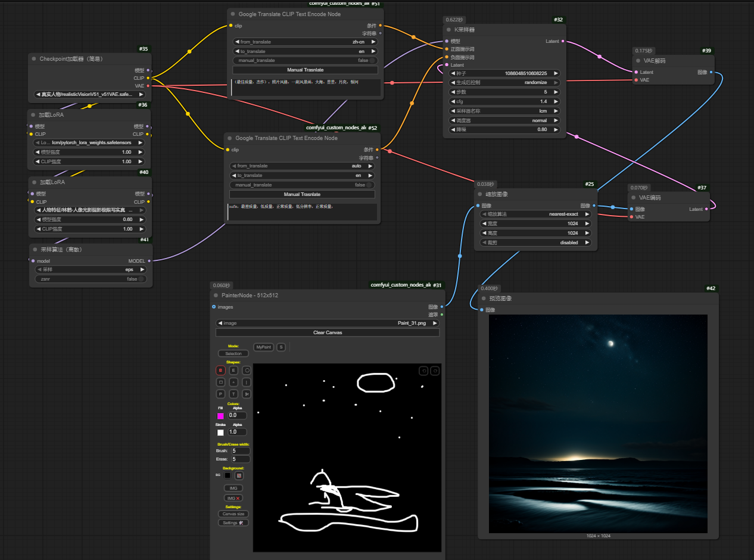This screenshot has height=560, width=754.
Task: Select the Eraser (E) tool in PainterNode
Action: point(233,370)
